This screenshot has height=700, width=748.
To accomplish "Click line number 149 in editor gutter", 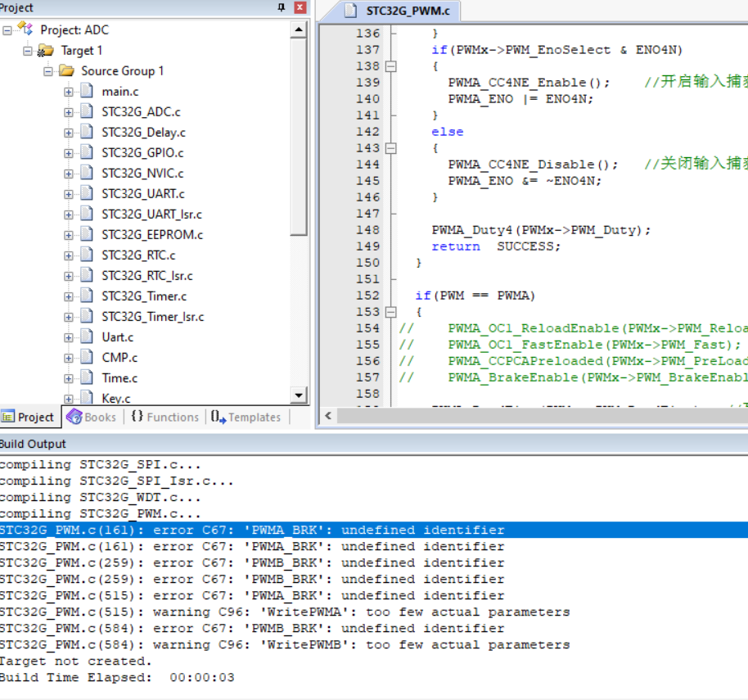I will [x=367, y=246].
